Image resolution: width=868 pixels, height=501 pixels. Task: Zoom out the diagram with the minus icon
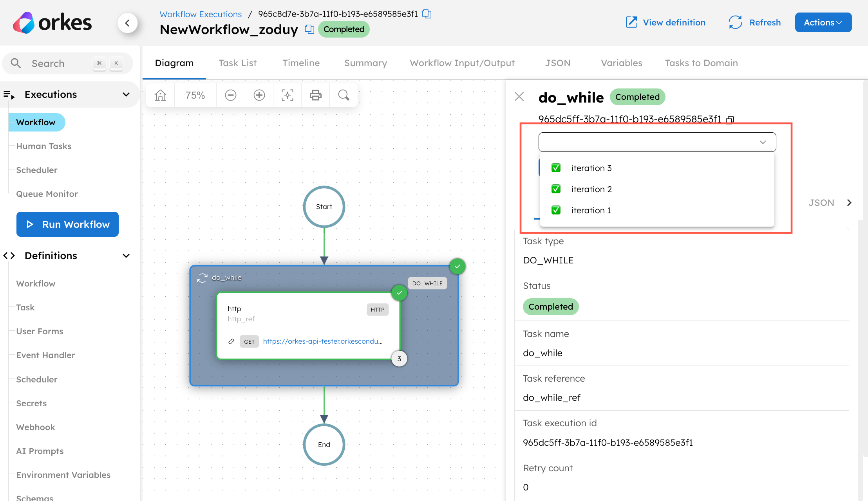click(x=230, y=95)
